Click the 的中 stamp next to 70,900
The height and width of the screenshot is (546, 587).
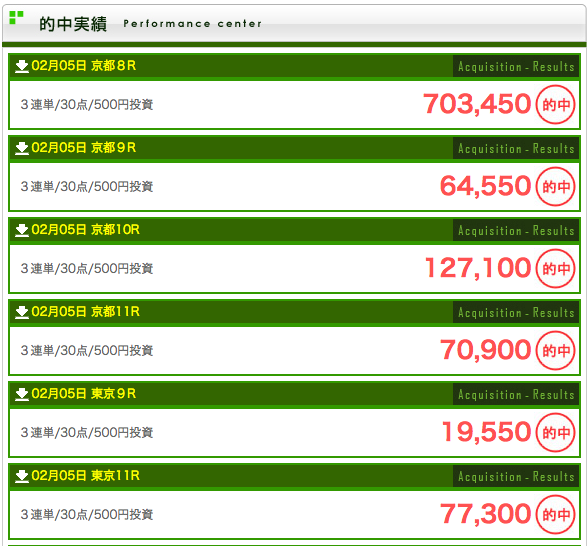556,351
